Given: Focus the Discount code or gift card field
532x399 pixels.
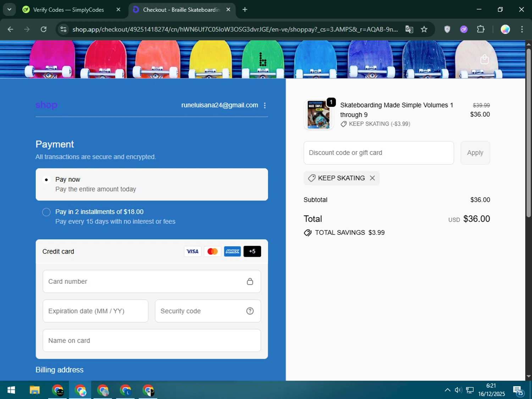Looking at the screenshot, I should coord(379,153).
